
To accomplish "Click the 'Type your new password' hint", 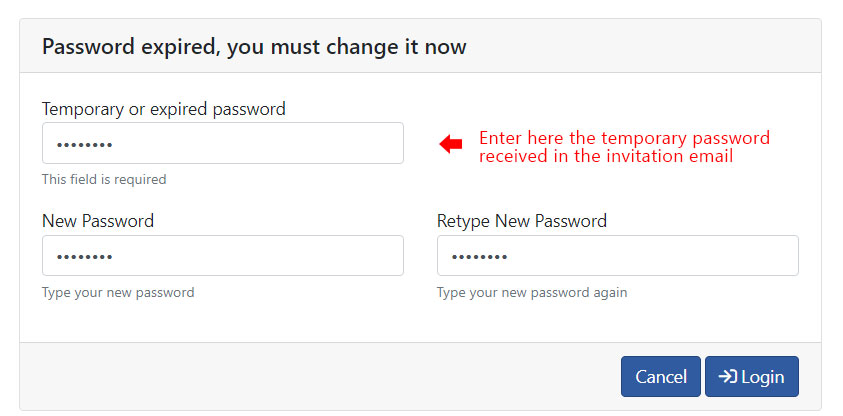I will pyautogui.click(x=118, y=293).
